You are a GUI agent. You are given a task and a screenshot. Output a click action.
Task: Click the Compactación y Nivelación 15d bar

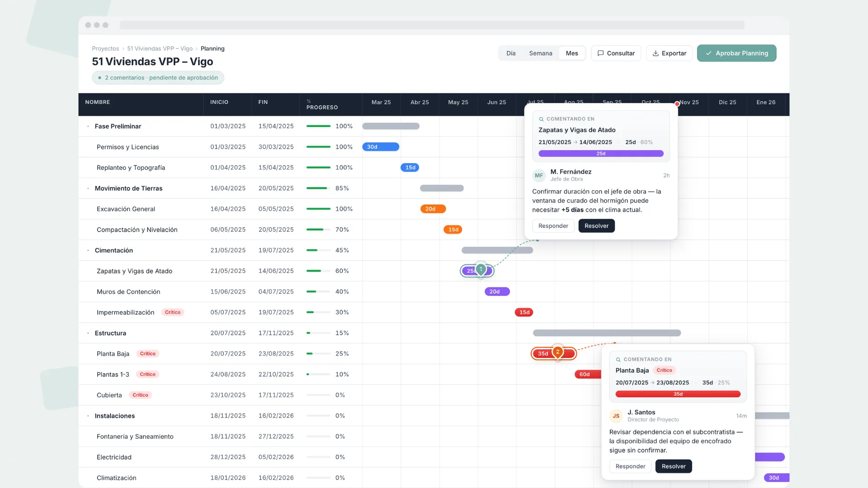pyautogui.click(x=453, y=230)
